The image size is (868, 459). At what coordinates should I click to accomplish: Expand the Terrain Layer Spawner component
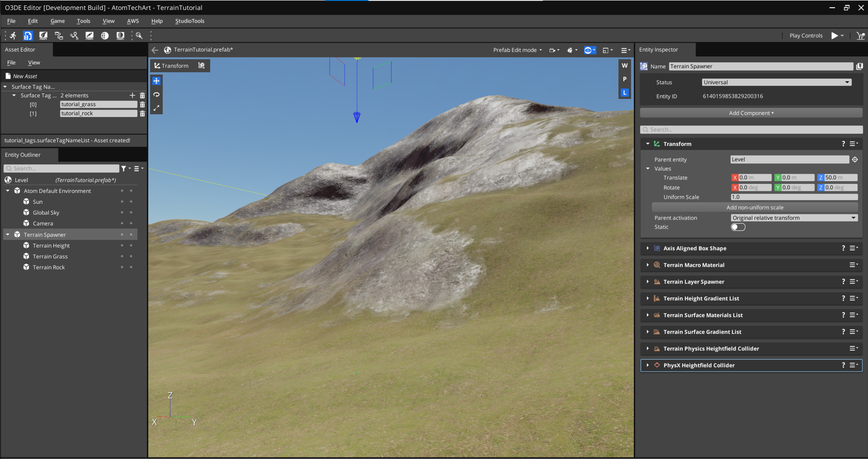(x=648, y=282)
